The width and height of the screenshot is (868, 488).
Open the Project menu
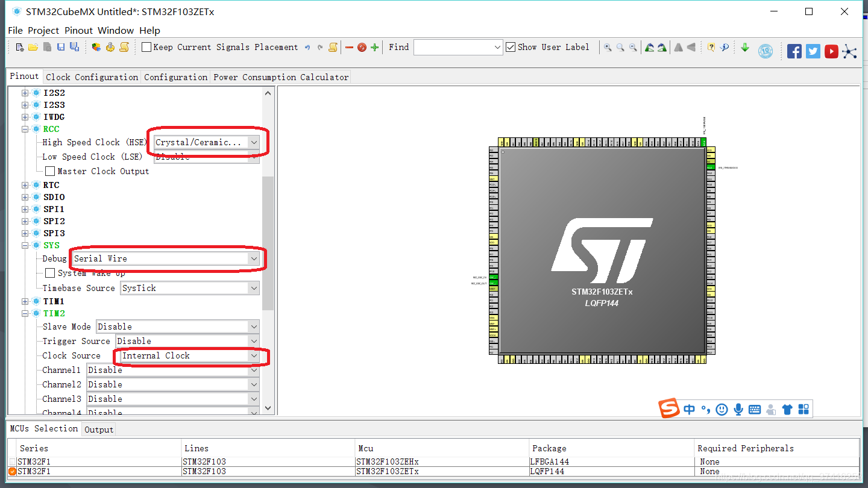43,30
